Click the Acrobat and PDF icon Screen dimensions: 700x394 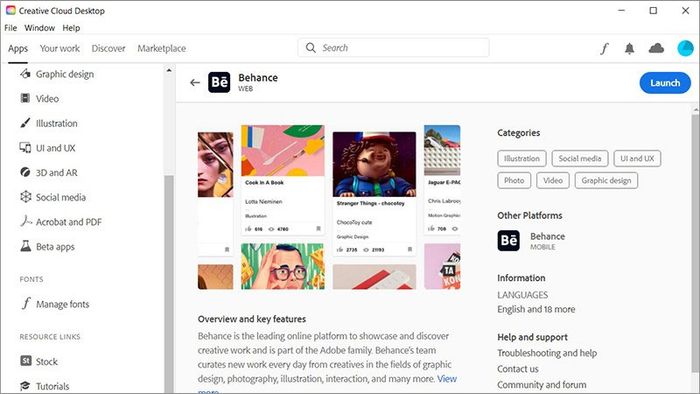25,221
